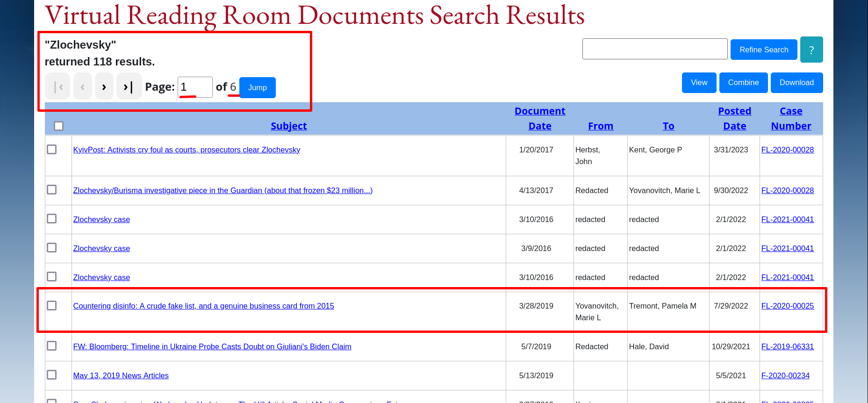The image size is (868, 403).
Task: Open Zlochevsky case dated 3/9/2016
Action: click(101, 248)
